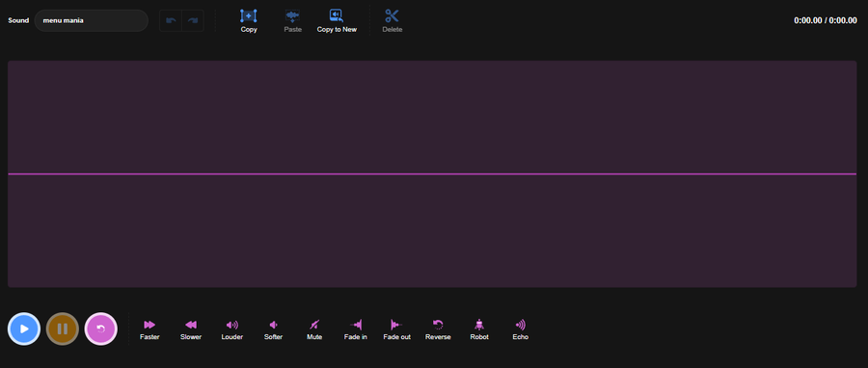Click the Copy selection icon
Image resolution: width=868 pixels, height=368 pixels.
click(249, 16)
